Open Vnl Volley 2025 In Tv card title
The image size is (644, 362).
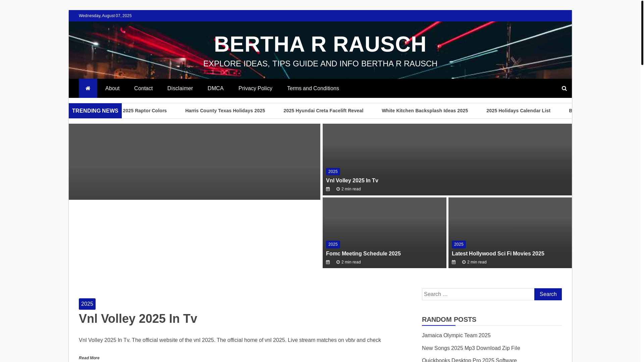[352, 181]
